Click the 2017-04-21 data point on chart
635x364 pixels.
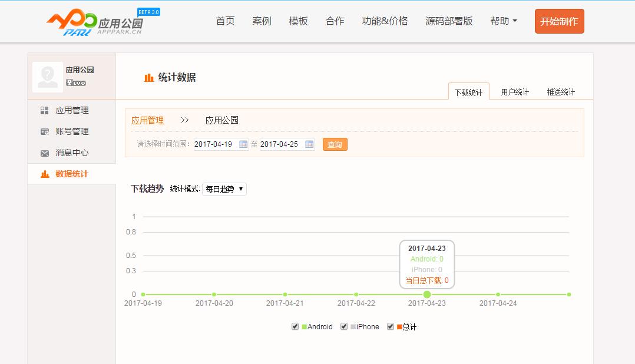coord(285,294)
